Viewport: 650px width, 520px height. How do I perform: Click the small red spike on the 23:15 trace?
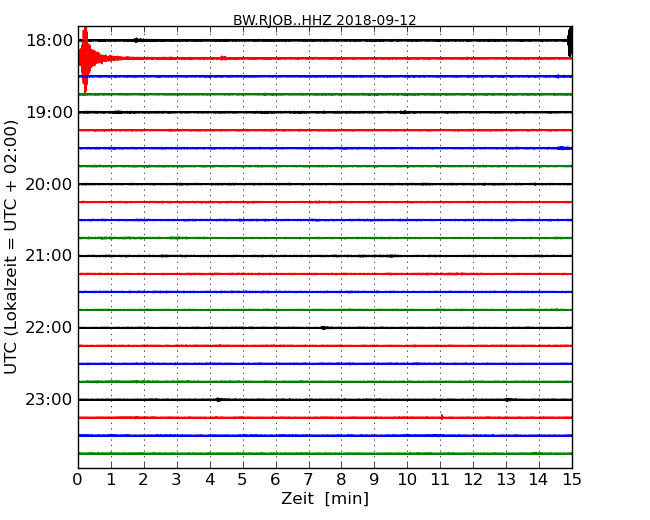(442, 417)
